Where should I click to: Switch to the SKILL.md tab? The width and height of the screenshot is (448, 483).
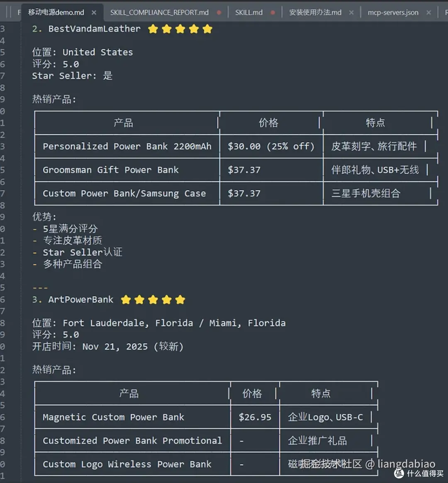pos(248,12)
